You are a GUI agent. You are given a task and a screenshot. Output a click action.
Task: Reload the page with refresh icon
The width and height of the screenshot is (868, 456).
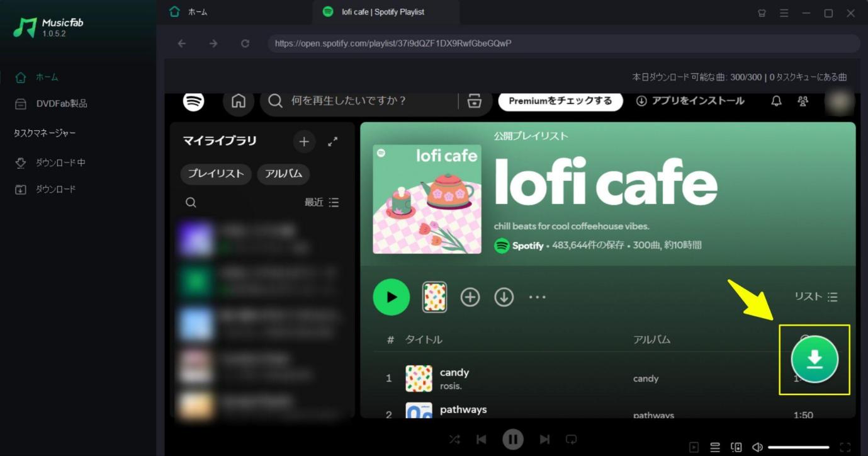tap(245, 43)
